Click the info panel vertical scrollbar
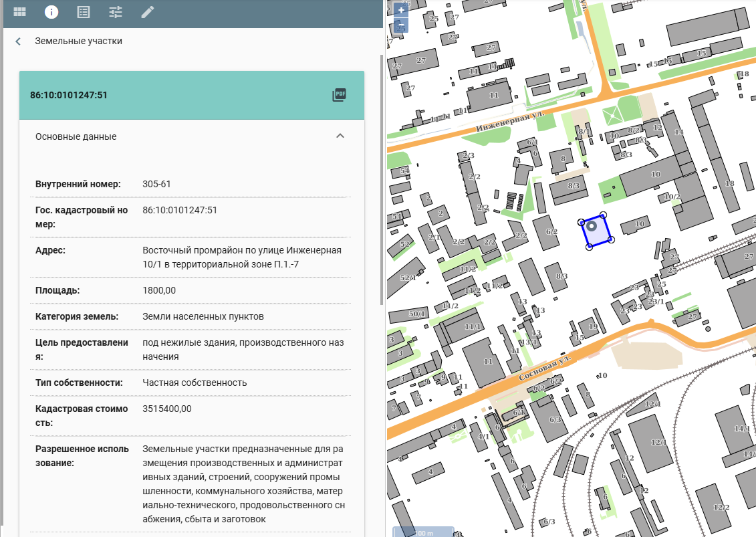756x537 pixels. click(382, 181)
